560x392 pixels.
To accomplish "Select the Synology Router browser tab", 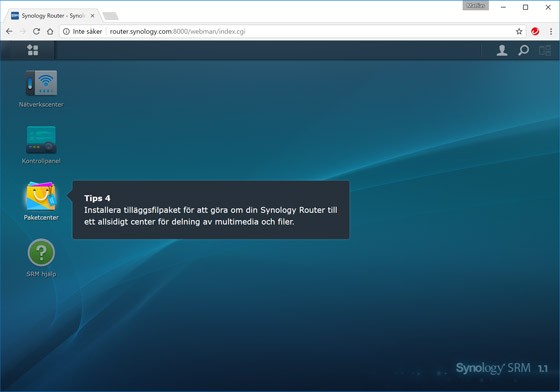I will pyautogui.click(x=52, y=16).
